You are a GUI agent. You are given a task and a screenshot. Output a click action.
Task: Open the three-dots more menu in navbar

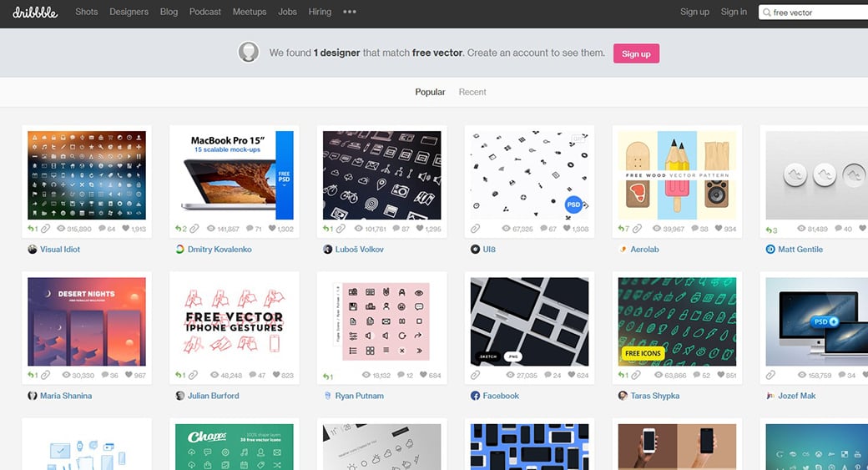350,13
